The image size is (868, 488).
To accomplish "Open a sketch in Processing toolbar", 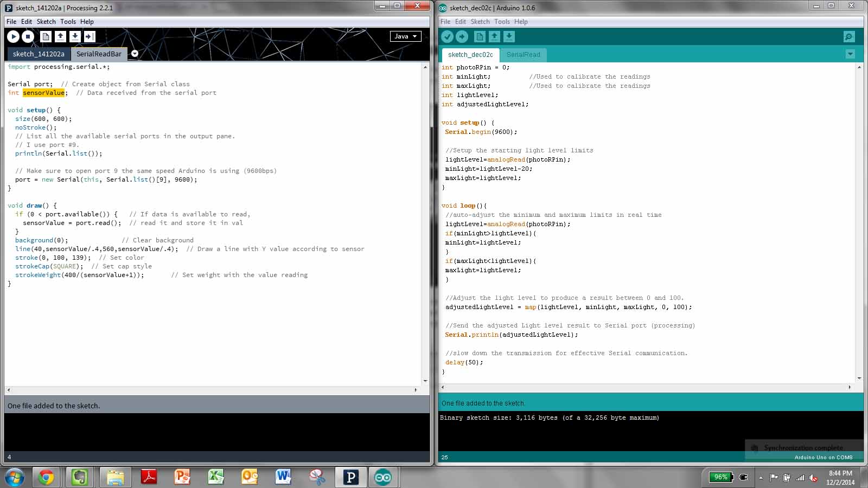I will click(x=61, y=36).
